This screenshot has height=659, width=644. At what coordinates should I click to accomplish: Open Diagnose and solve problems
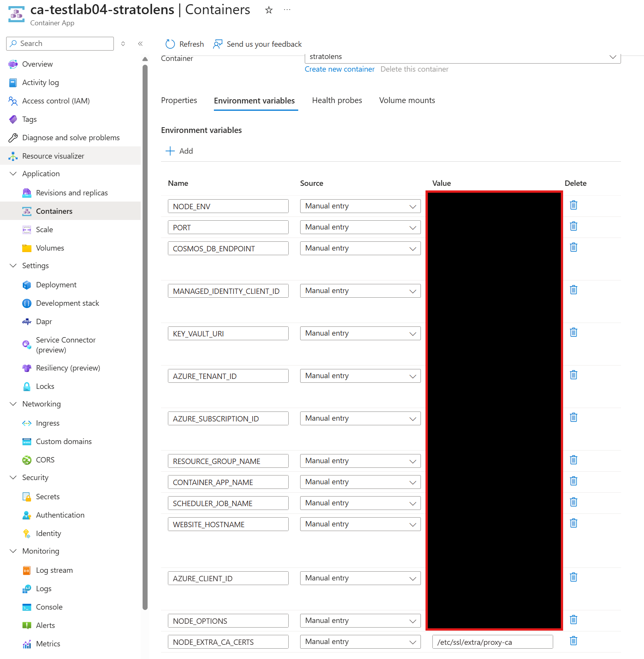[71, 138]
